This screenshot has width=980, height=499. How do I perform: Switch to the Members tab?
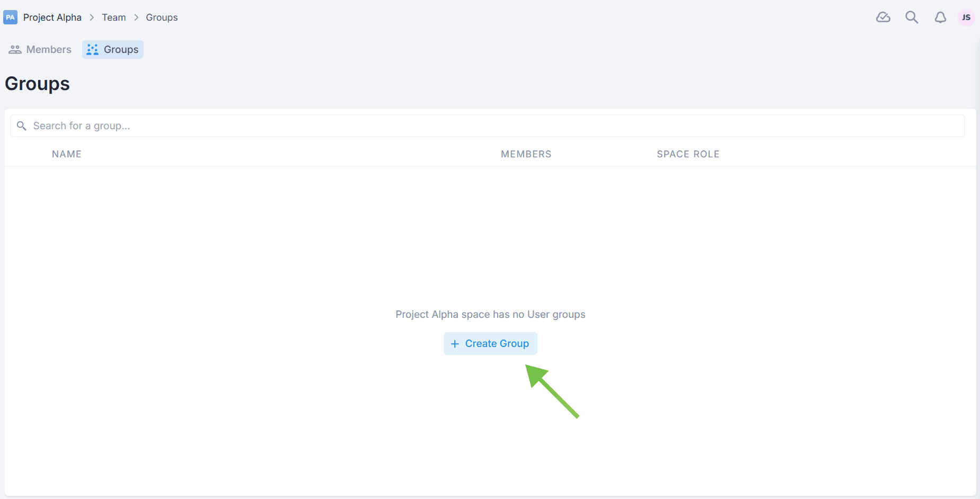tap(40, 50)
